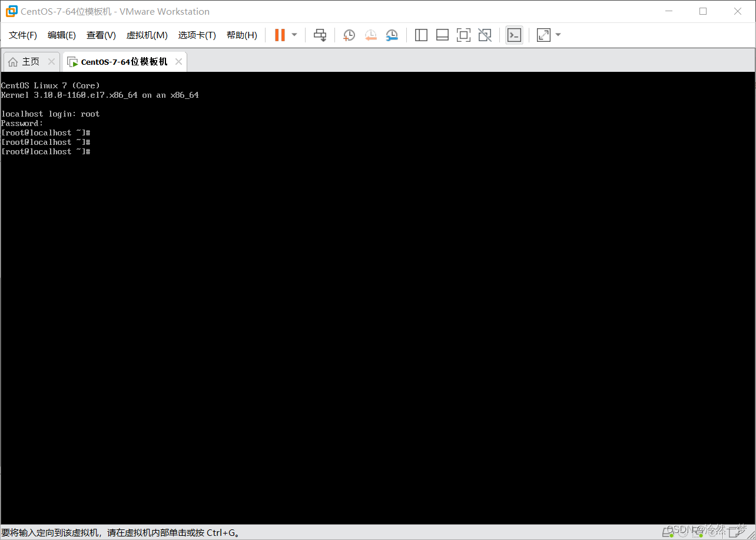Click the stretch guest display icon
This screenshot has width=756, height=540.
click(x=543, y=35)
